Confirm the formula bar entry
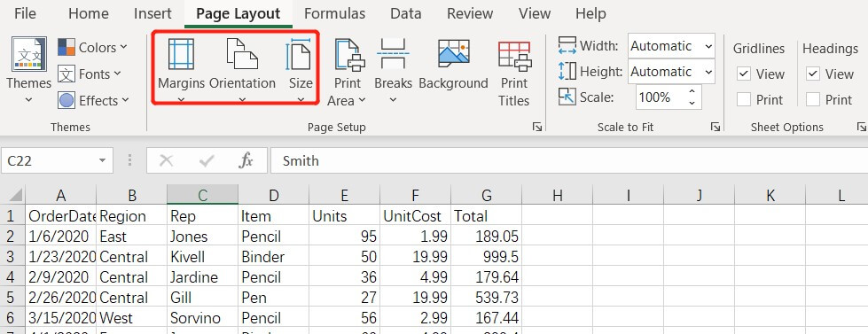Image resolution: width=868 pixels, height=334 pixels. coord(207,161)
